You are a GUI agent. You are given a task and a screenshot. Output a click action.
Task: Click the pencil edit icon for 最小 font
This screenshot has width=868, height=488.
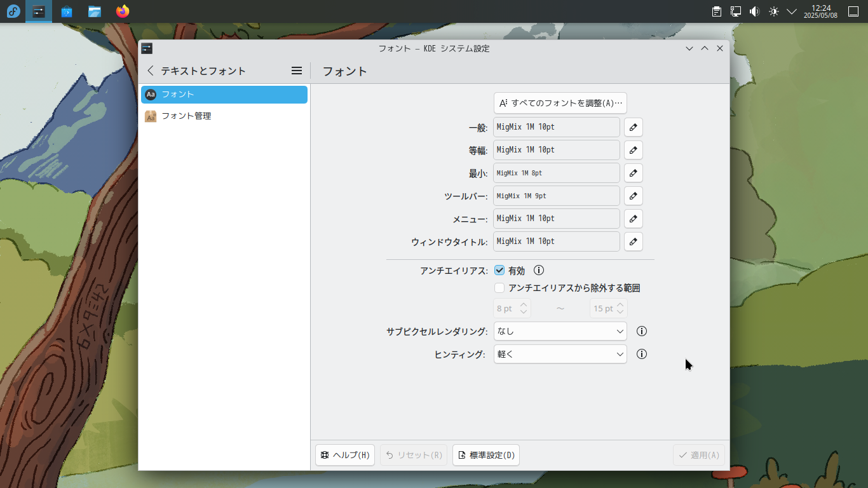point(633,173)
